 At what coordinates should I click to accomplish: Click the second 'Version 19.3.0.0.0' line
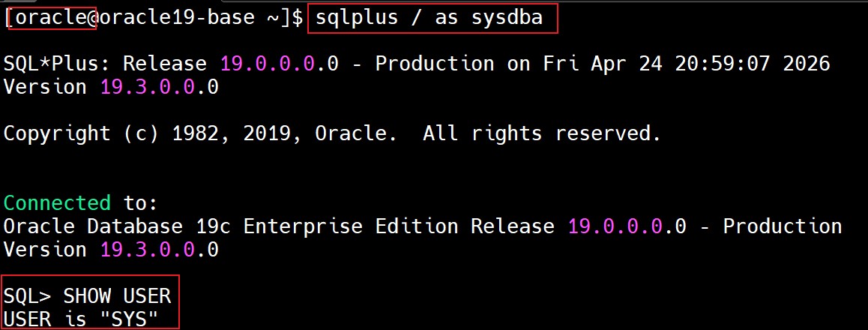[x=111, y=249]
